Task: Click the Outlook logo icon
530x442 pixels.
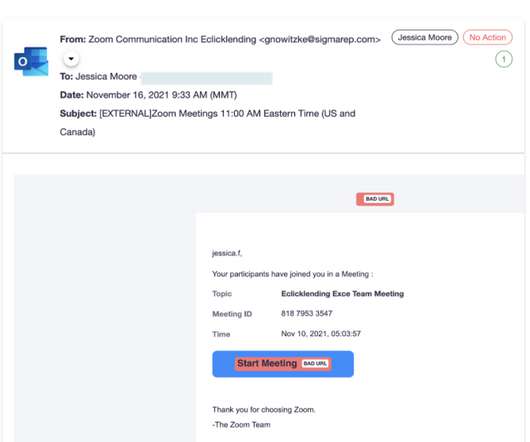Action: pos(31,62)
